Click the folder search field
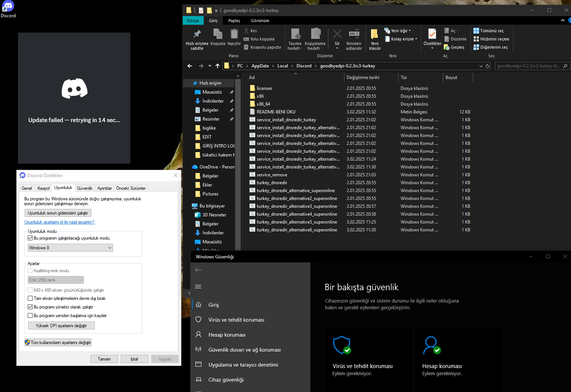Screen dimensions: 571x392 (532, 66)
